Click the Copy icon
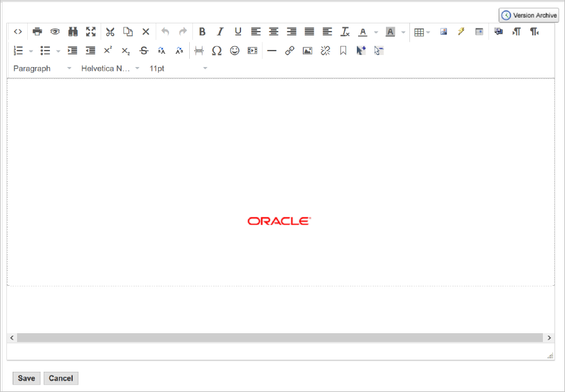 coord(128,32)
